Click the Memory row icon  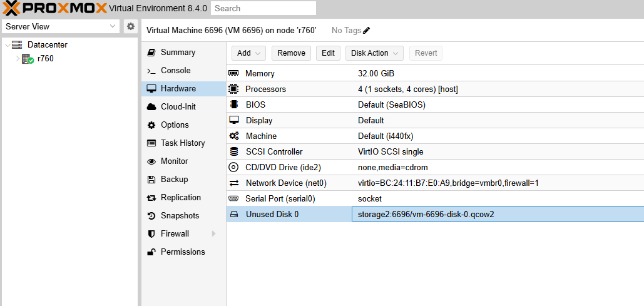click(x=234, y=74)
